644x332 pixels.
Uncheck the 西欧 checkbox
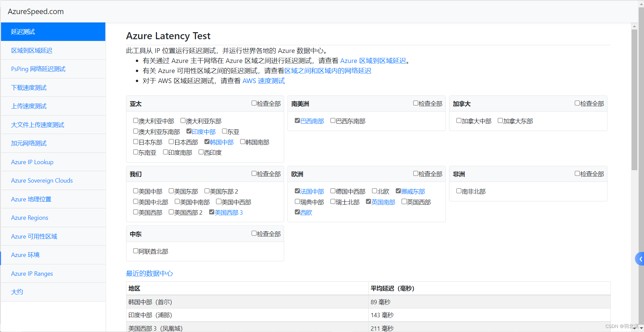coord(297,212)
